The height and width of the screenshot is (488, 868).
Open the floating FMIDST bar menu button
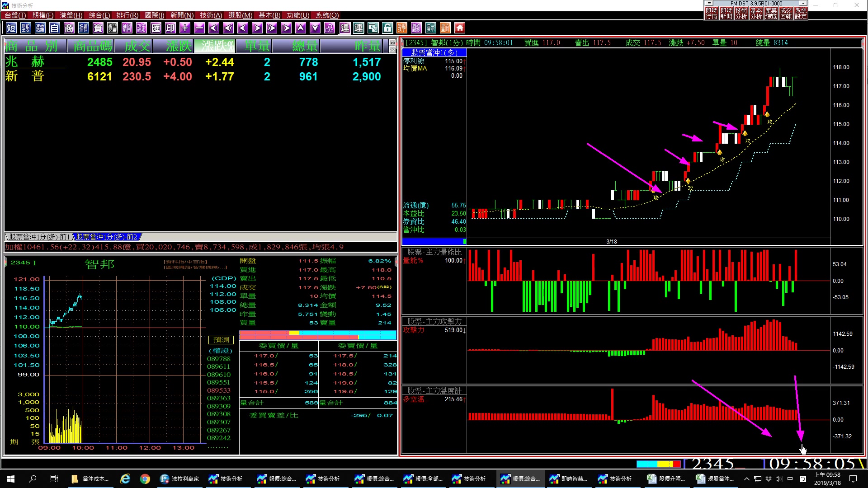tap(709, 3)
